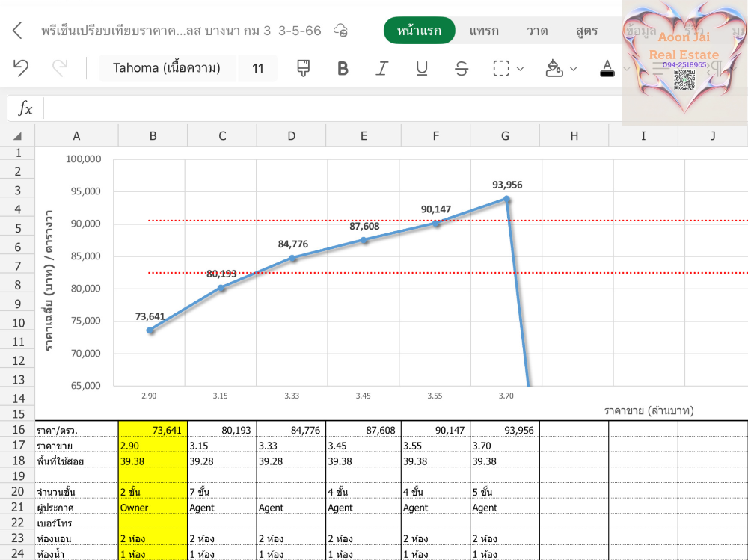This screenshot has height=560, width=748.
Task: Click the fx insert function icon
Action: pos(25,108)
